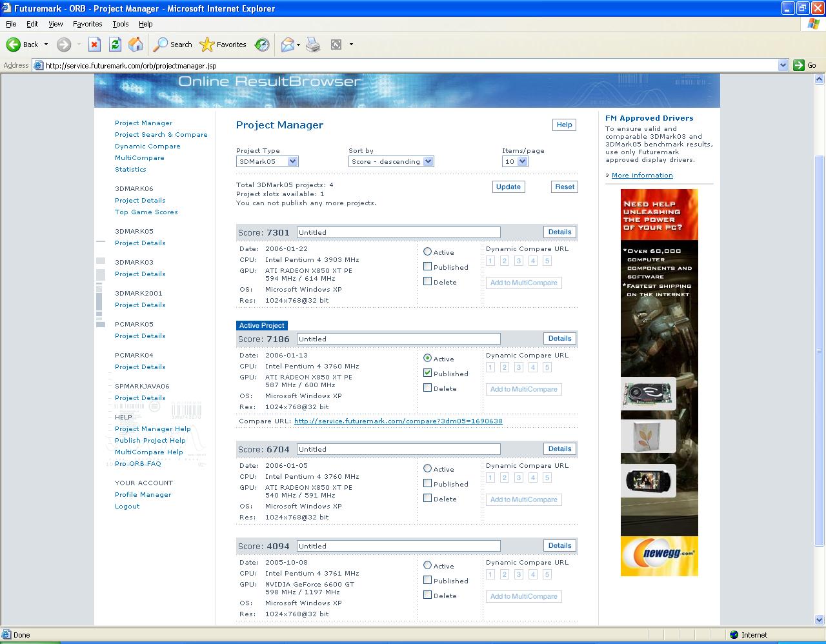Open the Help menu in menu bar

click(x=146, y=24)
